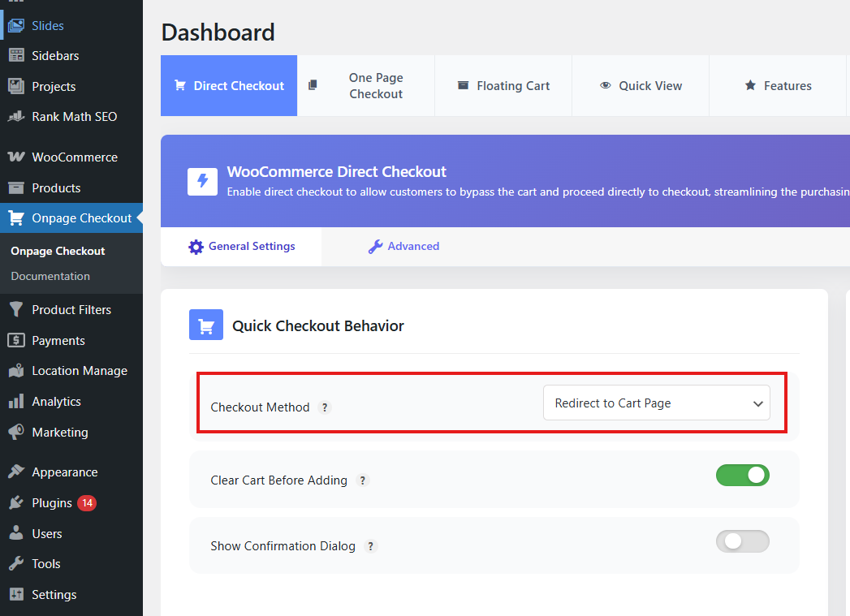
Task: Select the Advanced sub-tab
Action: pos(403,247)
